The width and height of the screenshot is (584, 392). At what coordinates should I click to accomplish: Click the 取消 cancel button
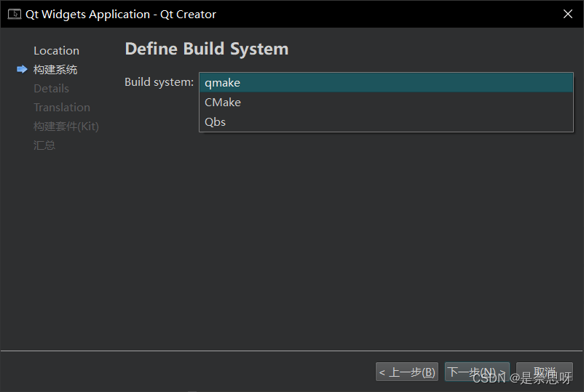pyautogui.click(x=545, y=372)
